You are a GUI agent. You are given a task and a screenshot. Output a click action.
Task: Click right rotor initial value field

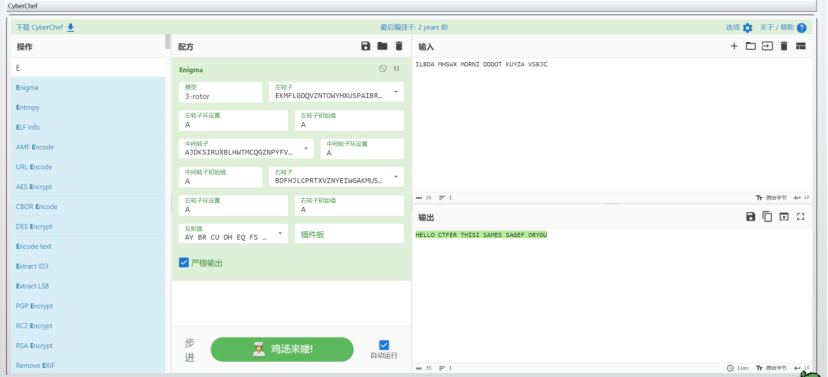(x=349, y=206)
